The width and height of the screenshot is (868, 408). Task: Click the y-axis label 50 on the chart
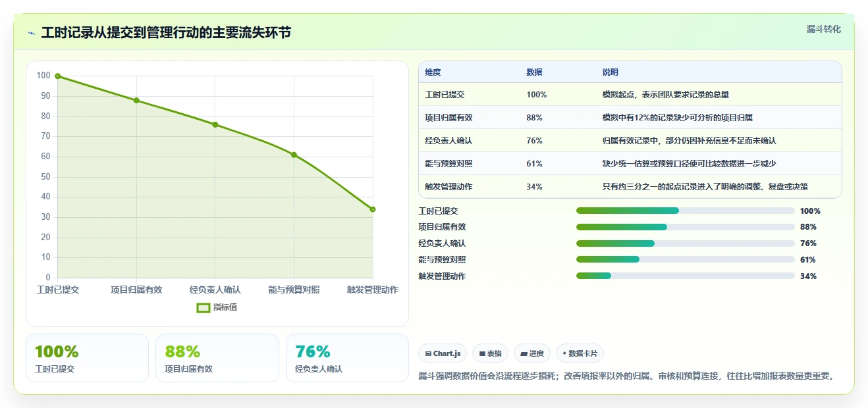(x=46, y=176)
